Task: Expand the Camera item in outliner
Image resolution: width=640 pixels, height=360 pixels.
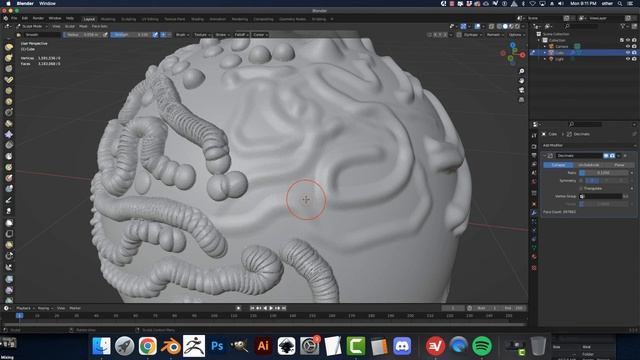Action: (x=545, y=47)
